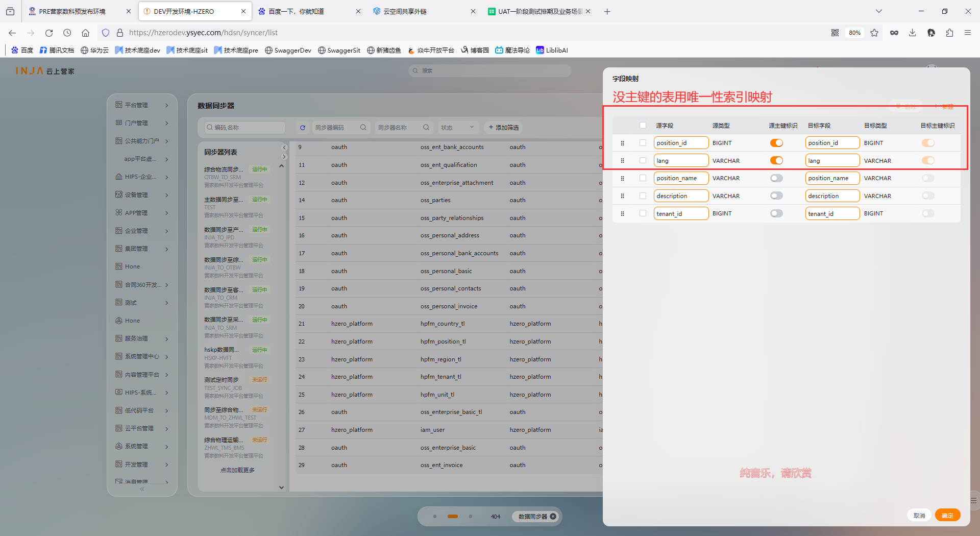Close the DEV开发环境-HZERO tab
980x536 pixels.
pyautogui.click(x=243, y=11)
